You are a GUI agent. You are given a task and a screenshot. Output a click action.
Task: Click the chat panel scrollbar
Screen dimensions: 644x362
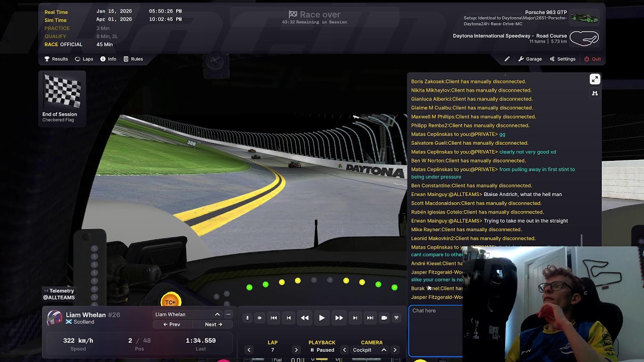point(582,240)
